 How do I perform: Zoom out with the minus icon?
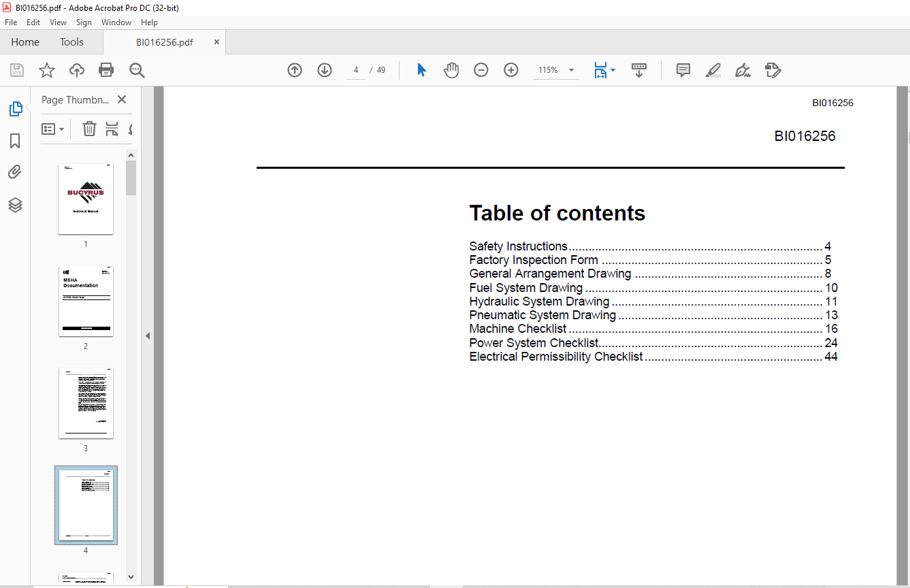481,70
